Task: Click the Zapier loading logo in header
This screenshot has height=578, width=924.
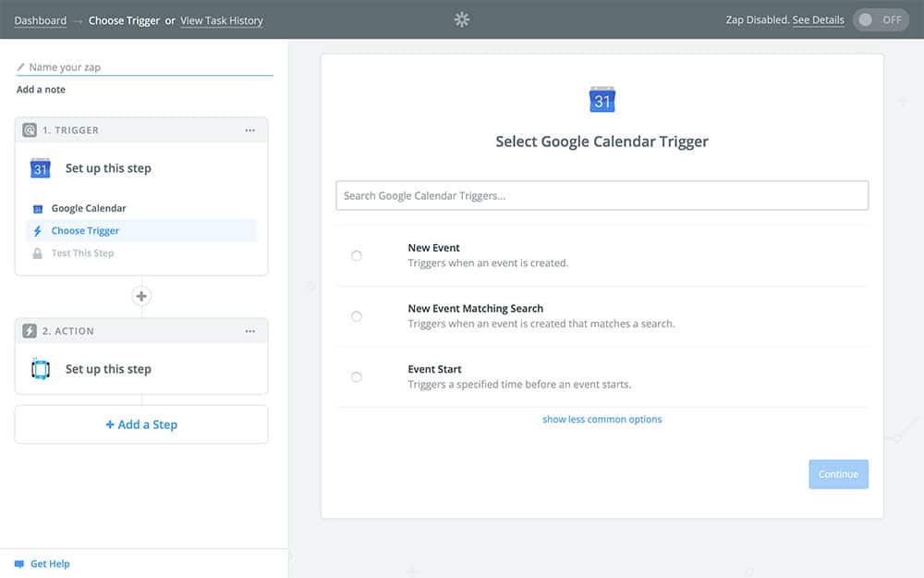Action: coord(462,19)
